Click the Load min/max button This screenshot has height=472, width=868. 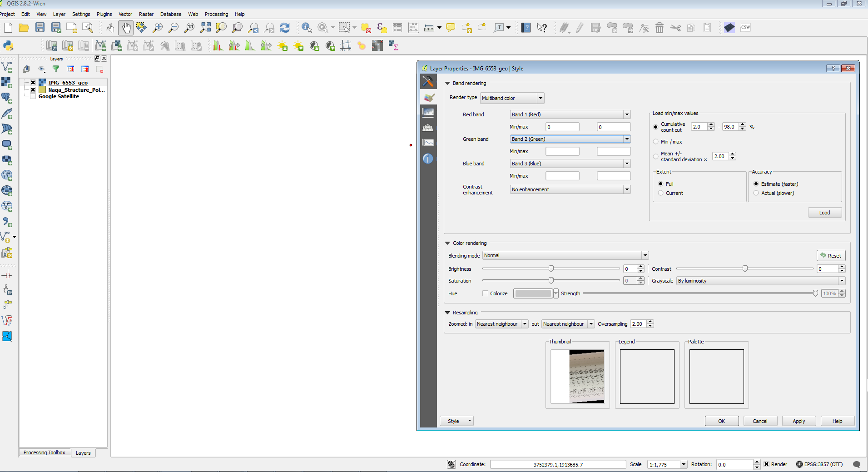(824, 213)
